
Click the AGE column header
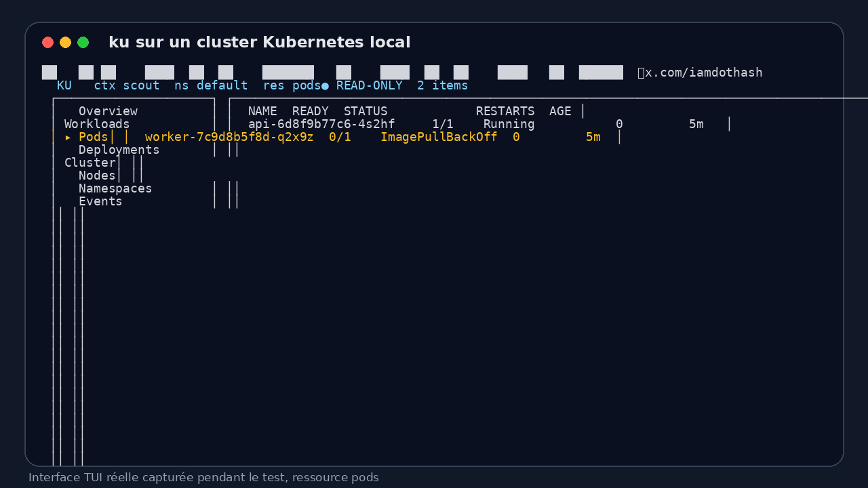click(560, 111)
